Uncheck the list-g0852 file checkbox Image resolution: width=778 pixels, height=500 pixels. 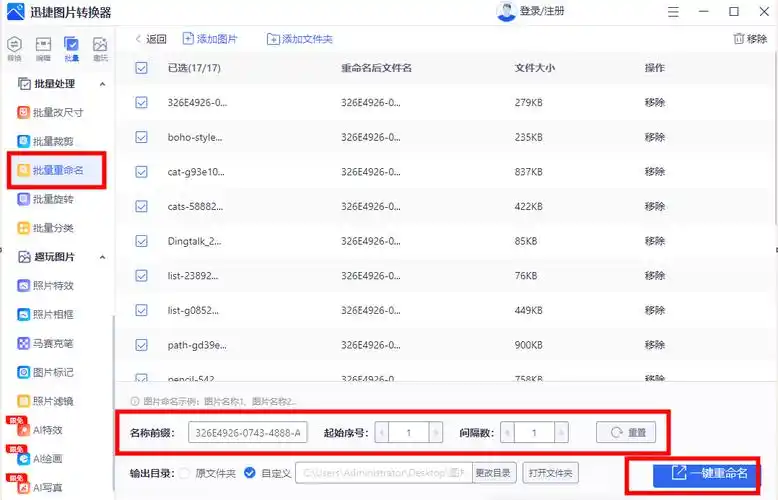tap(141, 310)
